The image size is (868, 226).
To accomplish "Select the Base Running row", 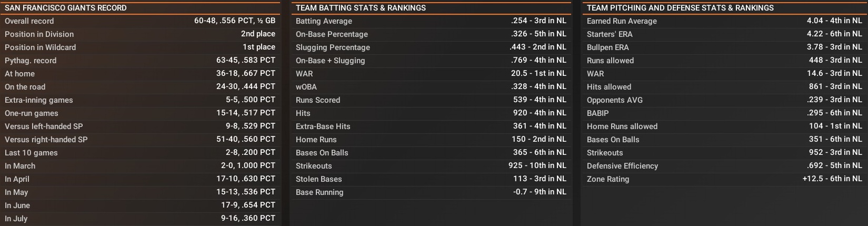I will tap(431, 192).
